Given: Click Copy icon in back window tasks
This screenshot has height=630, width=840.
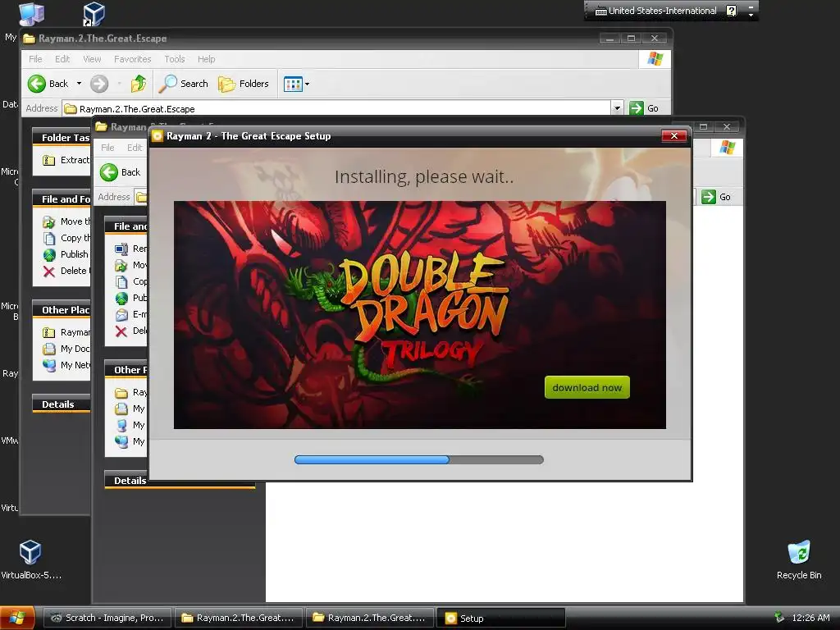Looking at the screenshot, I should [48, 239].
